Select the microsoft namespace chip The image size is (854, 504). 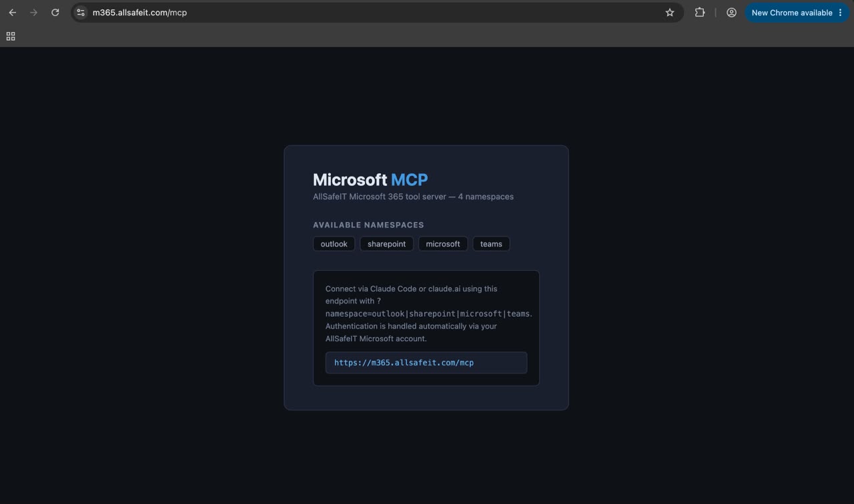click(443, 244)
